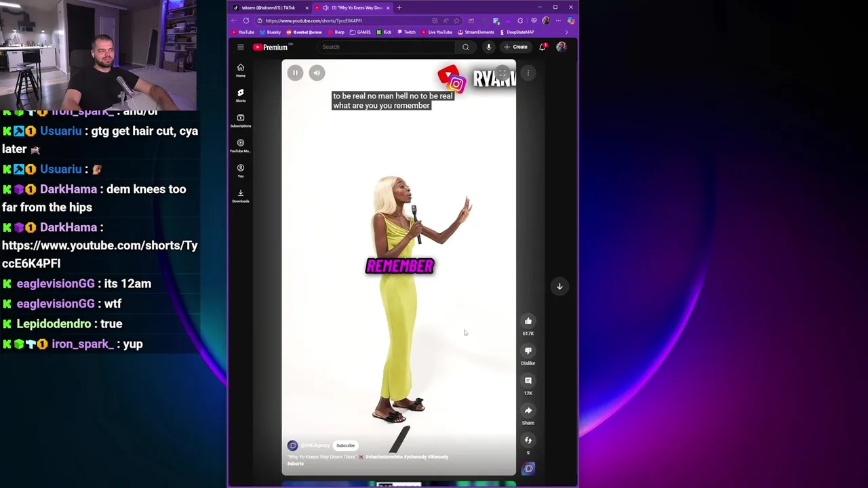Image resolution: width=868 pixels, height=488 pixels.
Task: Enter fullscreen on the Shorts player
Action: [502, 73]
